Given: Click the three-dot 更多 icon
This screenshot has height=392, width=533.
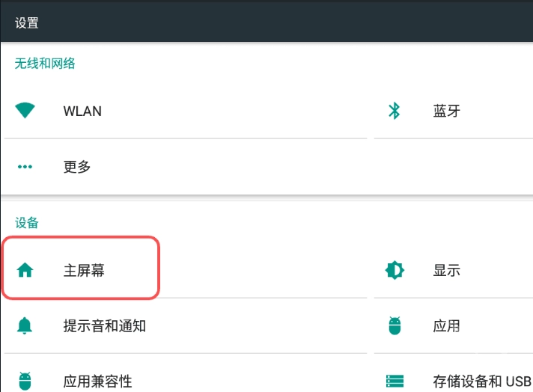Looking at the screenshot, I should tap(25, 167).
